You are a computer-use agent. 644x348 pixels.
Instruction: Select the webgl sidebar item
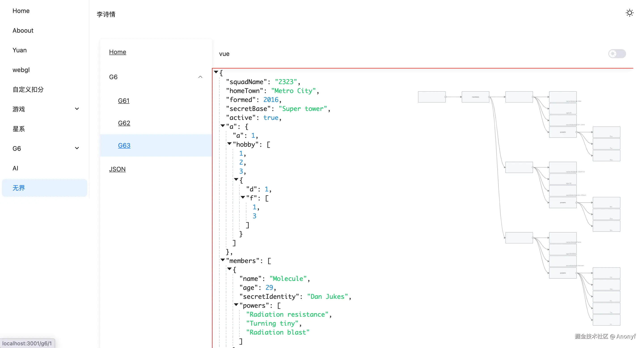click(x=21, y=70)
